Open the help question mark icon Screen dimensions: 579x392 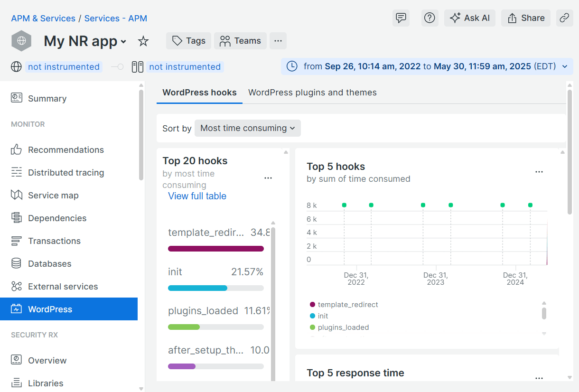point(430,18)
